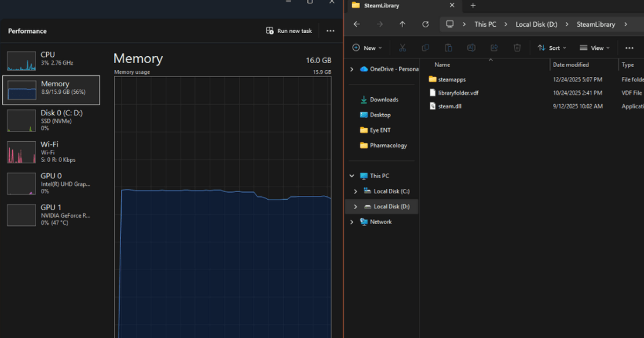Click the libraryfolder.vdf file icon
644x338 pixels.
click(x=433, y=93)
